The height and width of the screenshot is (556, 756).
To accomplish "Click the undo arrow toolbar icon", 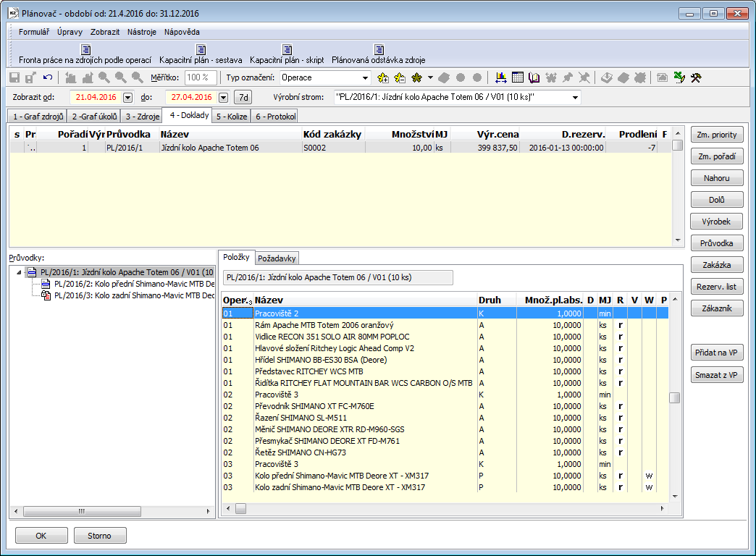I will [x=48, y=77].
